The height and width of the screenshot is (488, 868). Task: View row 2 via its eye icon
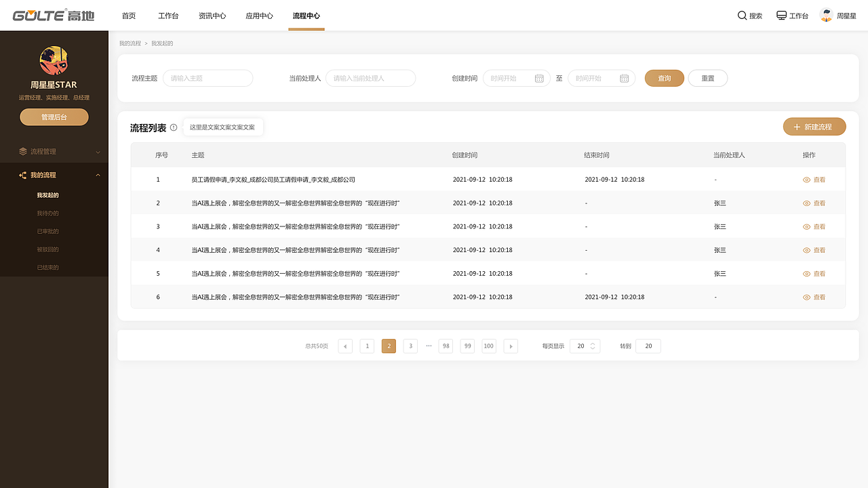(807, 203)
